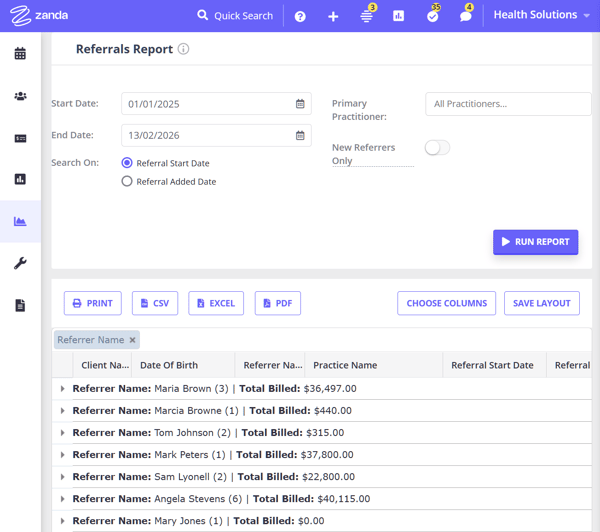Open the wrench settings icon in the sidebar
600x532 pixels.
(20, 263)
